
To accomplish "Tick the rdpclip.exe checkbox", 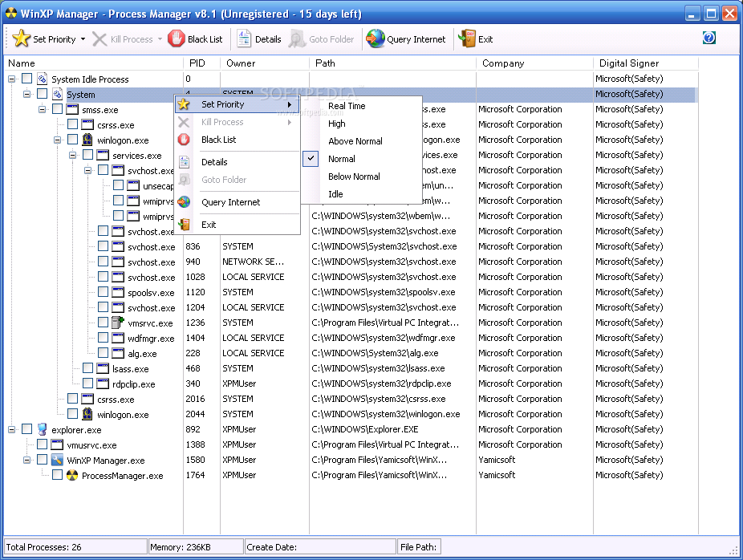I will 87,383.
